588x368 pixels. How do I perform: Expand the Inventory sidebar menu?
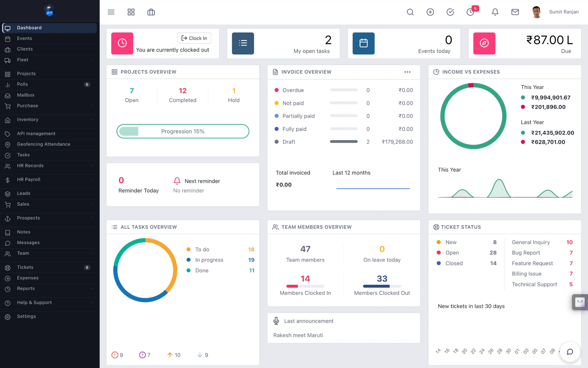click(50, 120)
